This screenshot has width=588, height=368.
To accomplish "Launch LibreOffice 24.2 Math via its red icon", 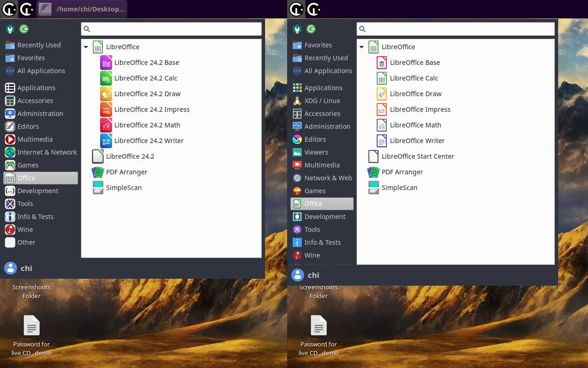I will [106, 125].
